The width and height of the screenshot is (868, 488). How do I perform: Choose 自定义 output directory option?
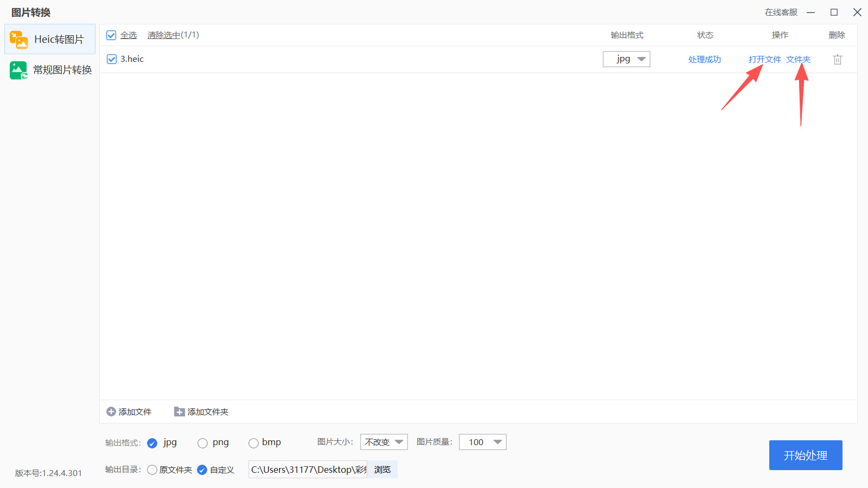click(202, 470)
